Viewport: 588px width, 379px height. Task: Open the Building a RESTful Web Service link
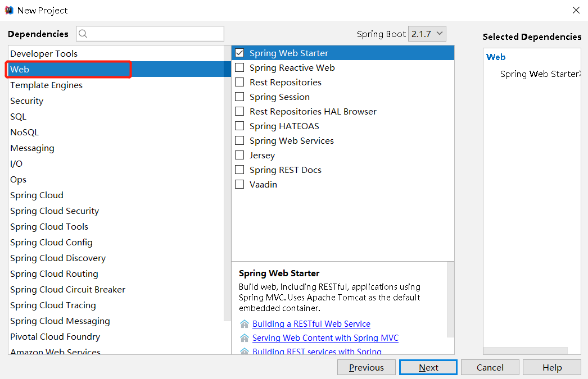(311, 324)
